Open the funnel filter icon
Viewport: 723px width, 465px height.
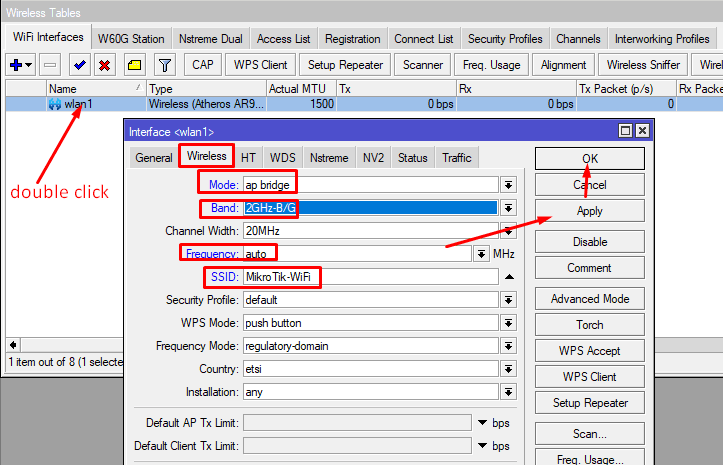[165, 65]
